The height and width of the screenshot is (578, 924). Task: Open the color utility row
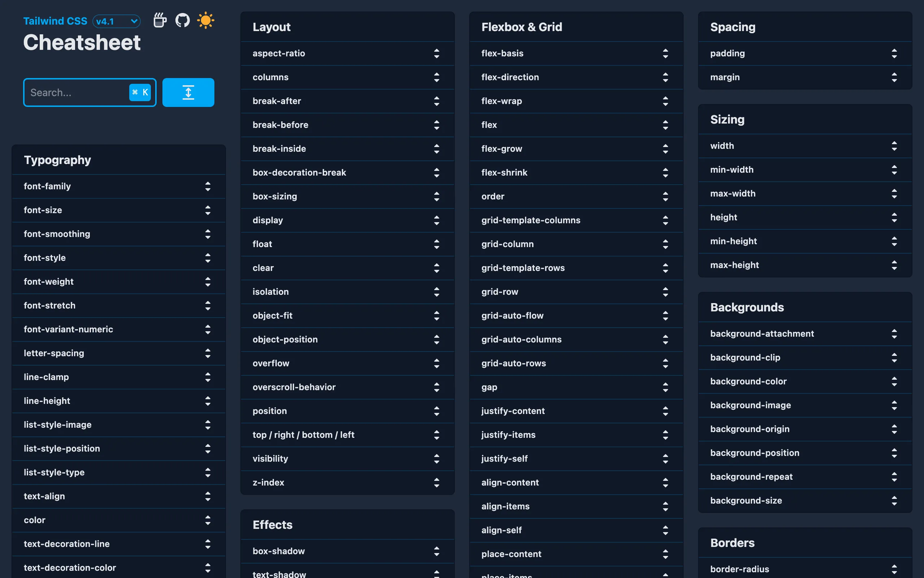(x=119, y=520)
